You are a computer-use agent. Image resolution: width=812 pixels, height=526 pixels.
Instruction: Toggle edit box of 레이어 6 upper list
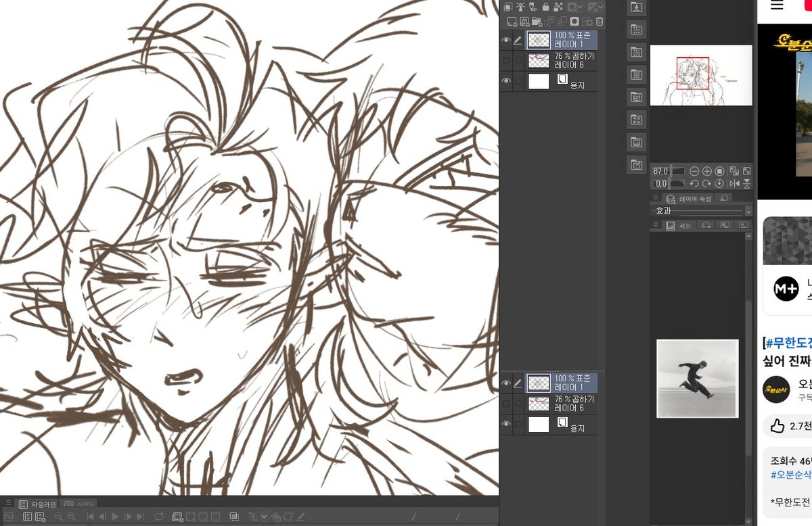click(518, 60)
